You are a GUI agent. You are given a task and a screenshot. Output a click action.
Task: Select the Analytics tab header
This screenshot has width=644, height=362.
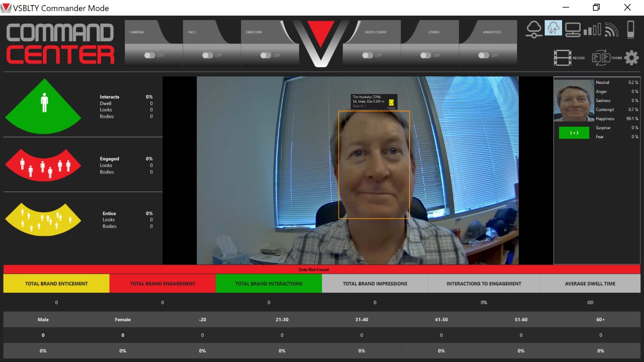492,32
